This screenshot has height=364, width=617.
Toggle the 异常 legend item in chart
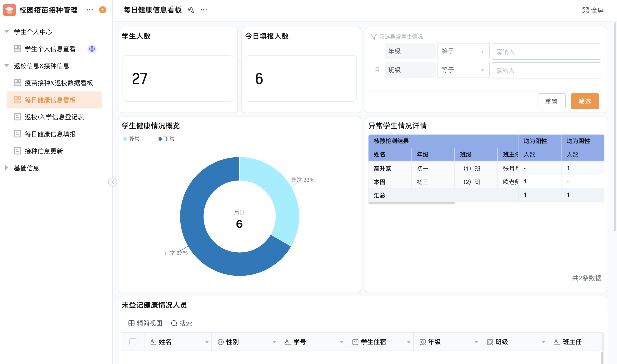coord(131,139)
